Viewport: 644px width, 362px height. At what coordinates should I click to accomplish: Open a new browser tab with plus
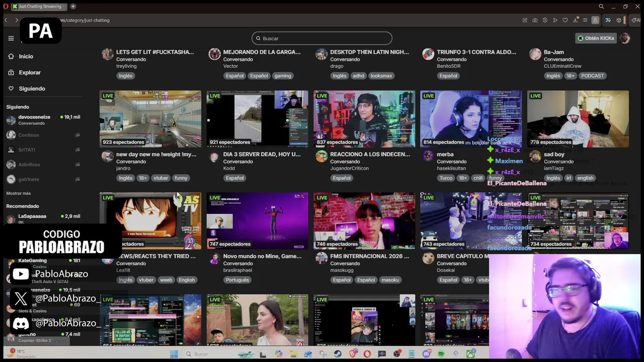(x=73, y=7)
